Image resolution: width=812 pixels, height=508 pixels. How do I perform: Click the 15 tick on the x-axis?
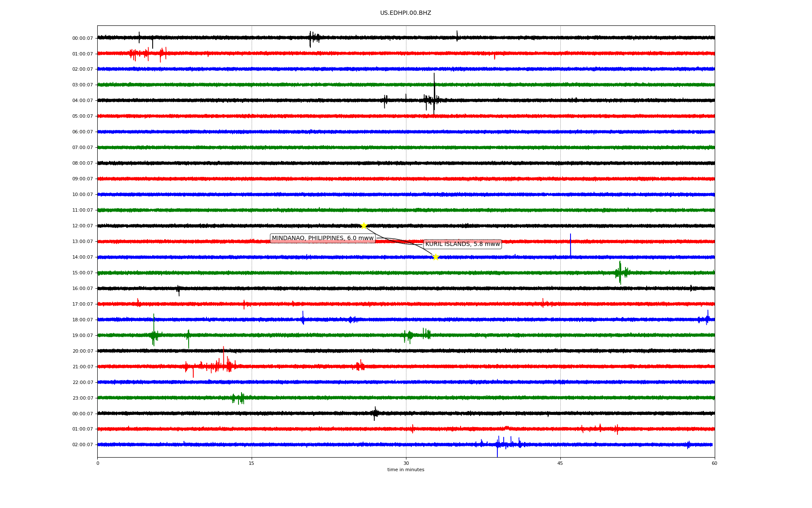click(252, 463)
